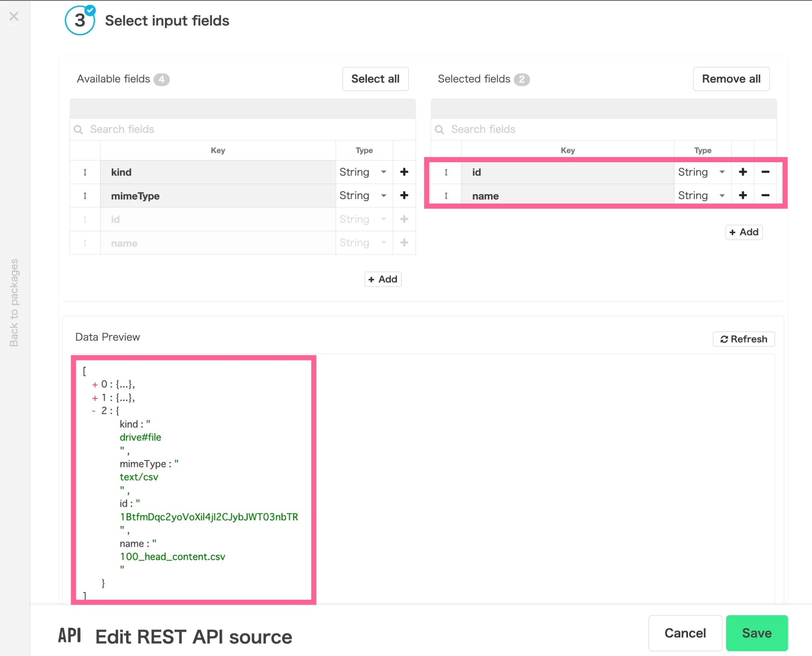Grab the reorder handle of the kind row
812x656 pixels.
coord(85,172)
